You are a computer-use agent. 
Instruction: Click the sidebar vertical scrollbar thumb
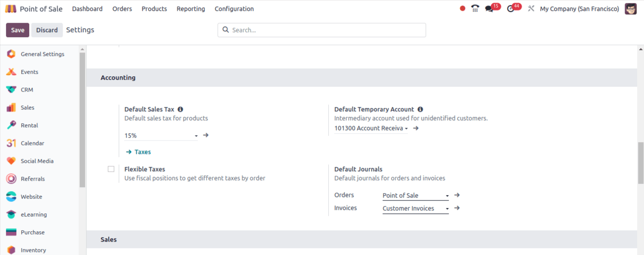point(82,119)
